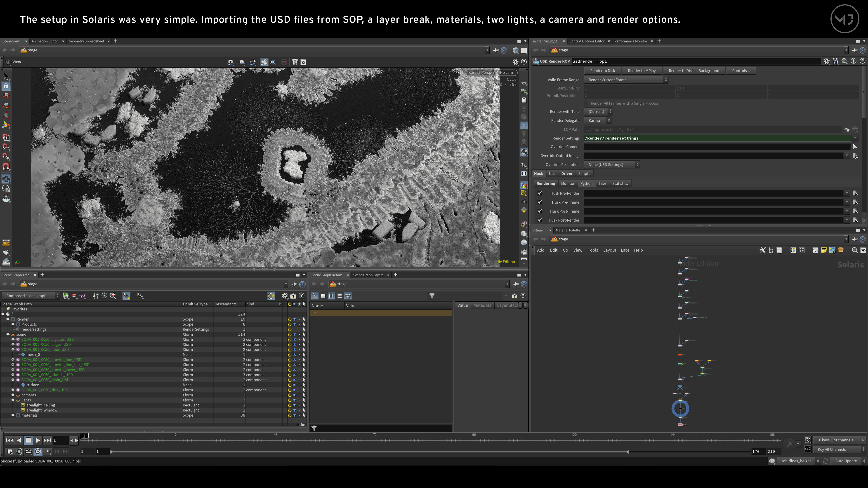868x488 pixels.
Task: Click the magnet snapping tool icon
Action: [x=6, y=166]
